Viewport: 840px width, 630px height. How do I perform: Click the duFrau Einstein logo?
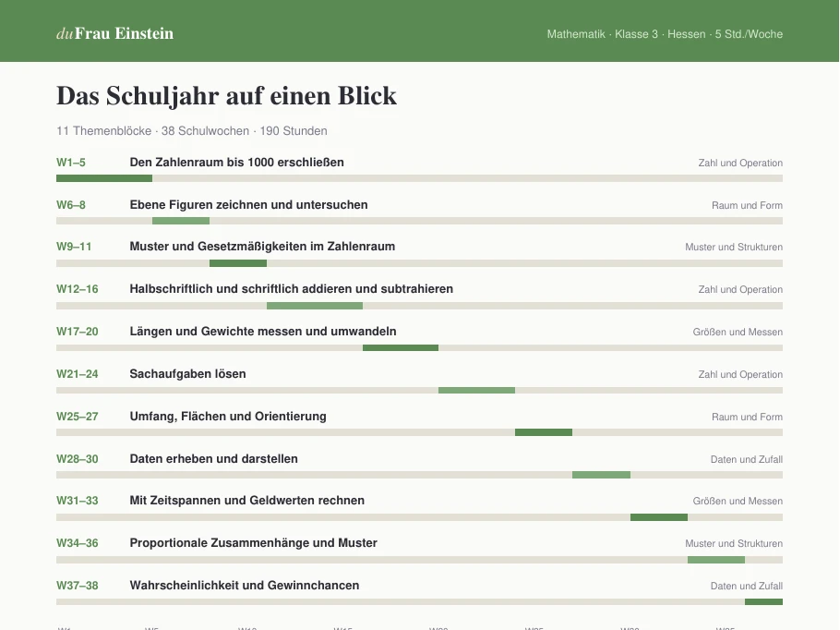tap(114, 33)
